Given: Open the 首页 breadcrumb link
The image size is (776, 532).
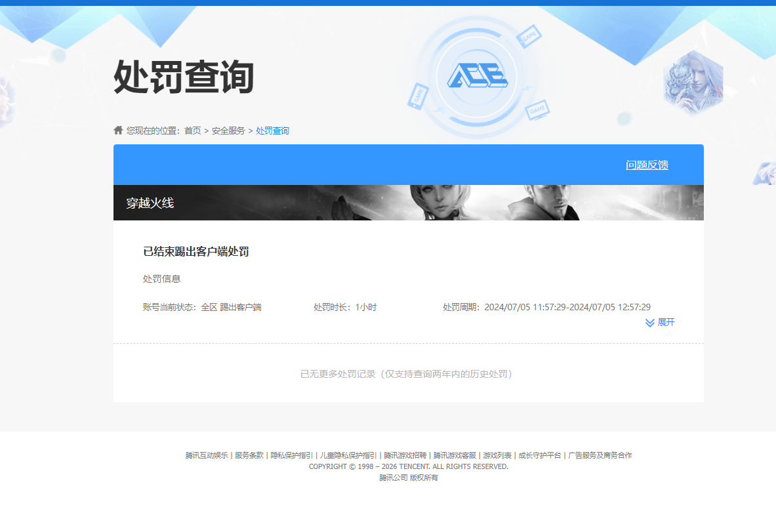Looking at the screenshot, I should [192, 131].
